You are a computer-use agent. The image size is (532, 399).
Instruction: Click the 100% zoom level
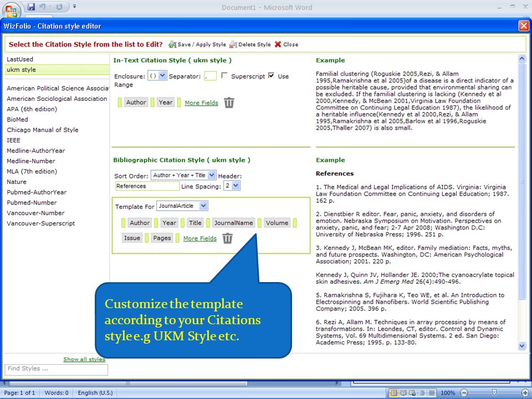tap(448, 393)
